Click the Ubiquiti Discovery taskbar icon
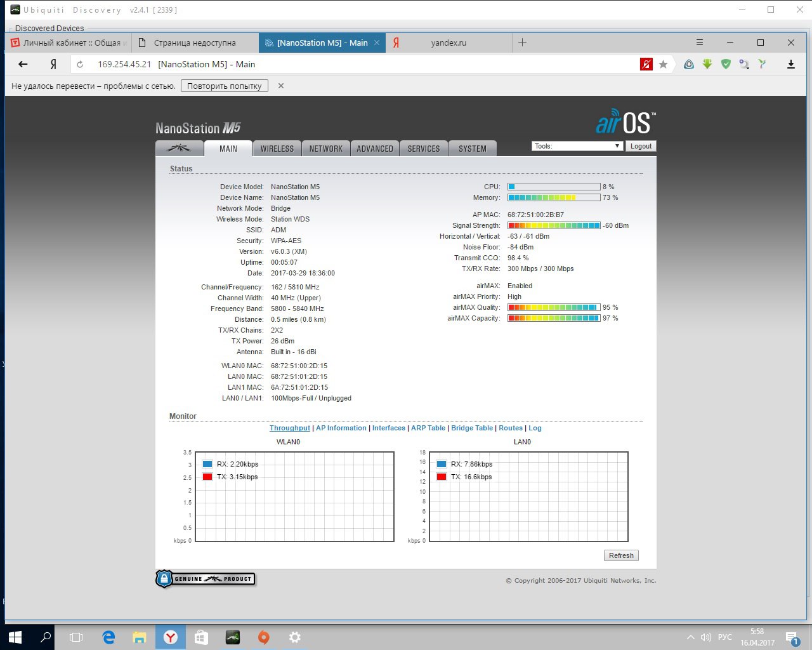Viewport: 812px width, 650px height. 233,637
